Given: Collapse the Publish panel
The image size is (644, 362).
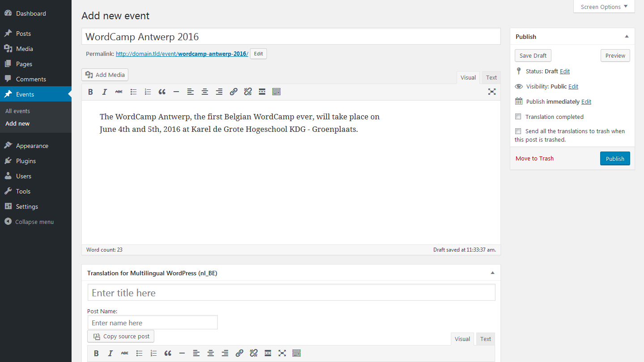Looking at the screenshot, I should point(627,37).
